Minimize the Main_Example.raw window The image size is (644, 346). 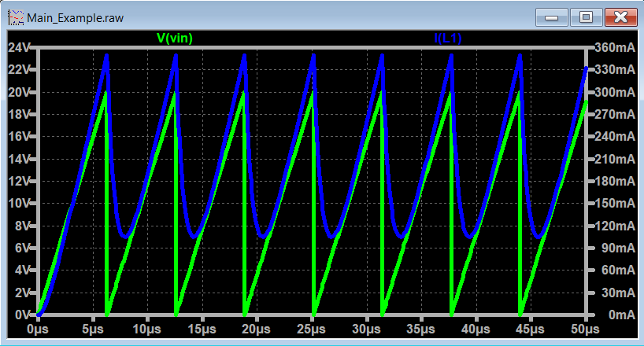[x=552, y=16]
